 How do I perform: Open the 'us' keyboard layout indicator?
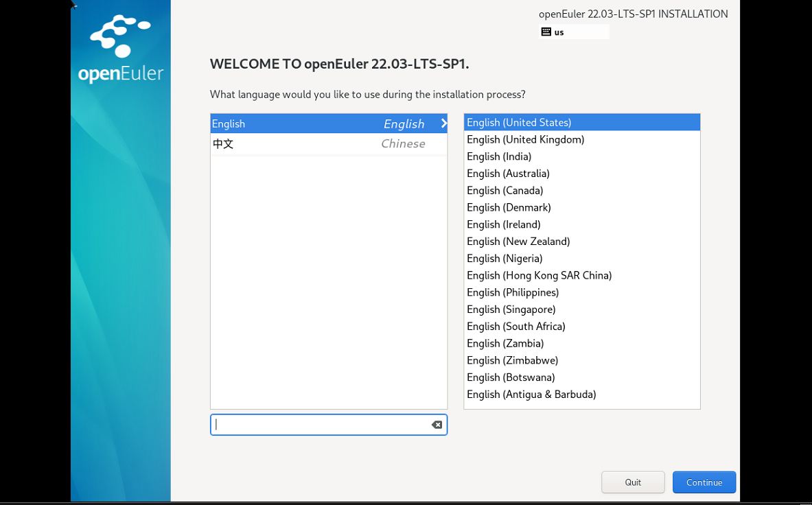(574, 32)
